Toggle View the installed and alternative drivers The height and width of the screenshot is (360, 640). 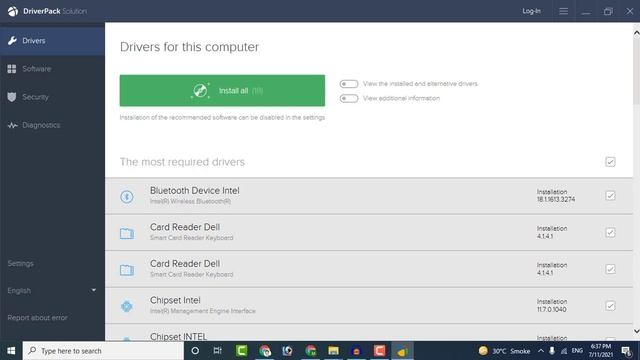[349, 84]
